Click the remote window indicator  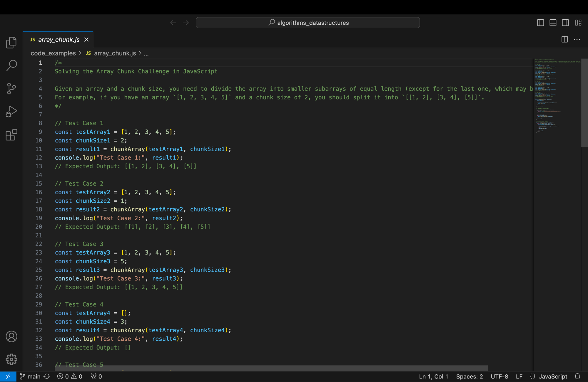pos(8,376)
